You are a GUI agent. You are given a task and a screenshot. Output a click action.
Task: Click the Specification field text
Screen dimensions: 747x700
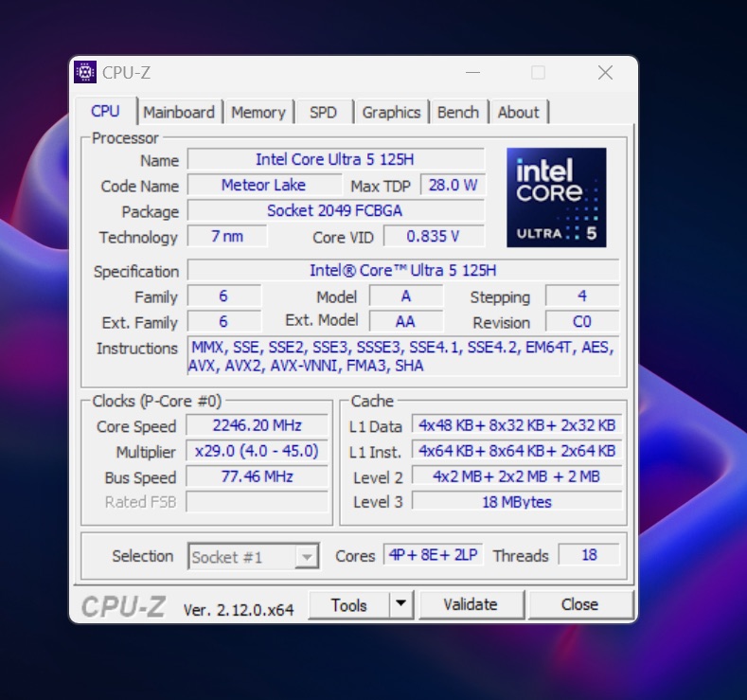point(403,270)
